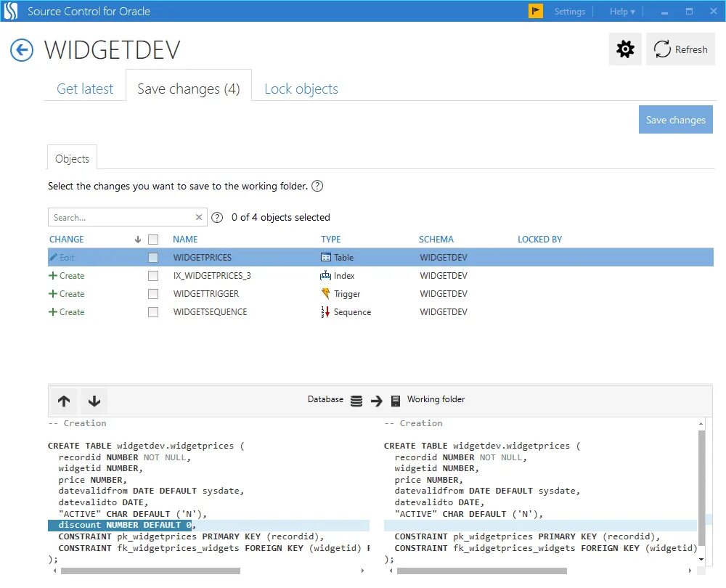This screenshot has width=726, height=588.
Task: Open the Help dropdown menu
Action: tap(622, 12)
